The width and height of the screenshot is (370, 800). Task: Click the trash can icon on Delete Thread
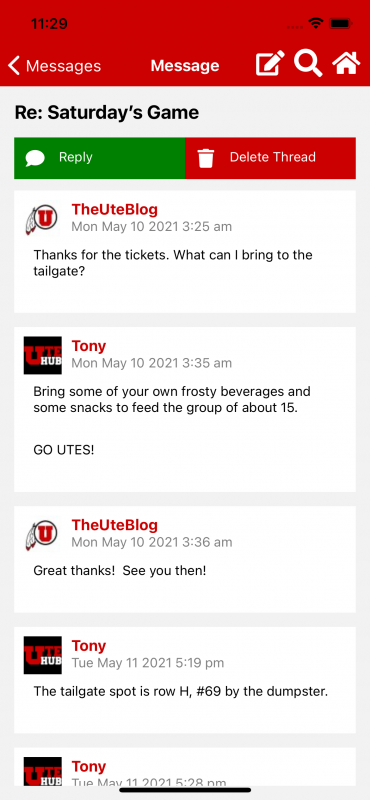206,158
